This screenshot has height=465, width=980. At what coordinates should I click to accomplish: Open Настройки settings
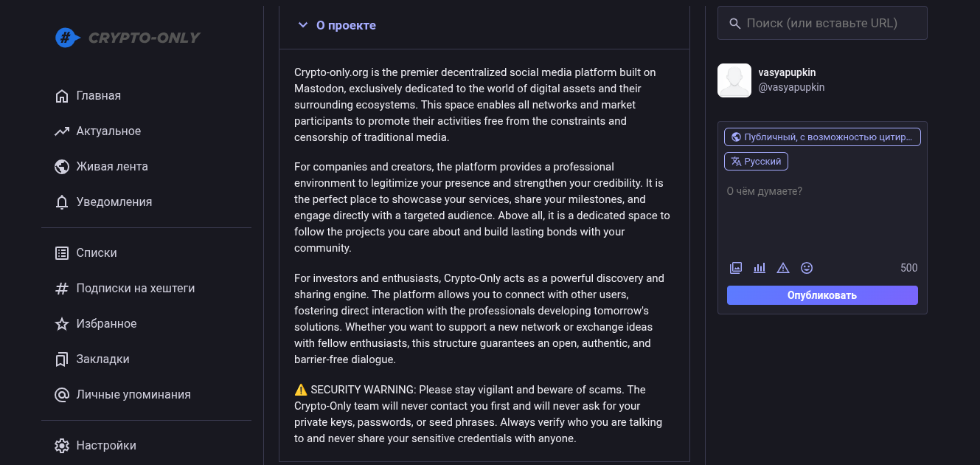[x=106, y=446]
